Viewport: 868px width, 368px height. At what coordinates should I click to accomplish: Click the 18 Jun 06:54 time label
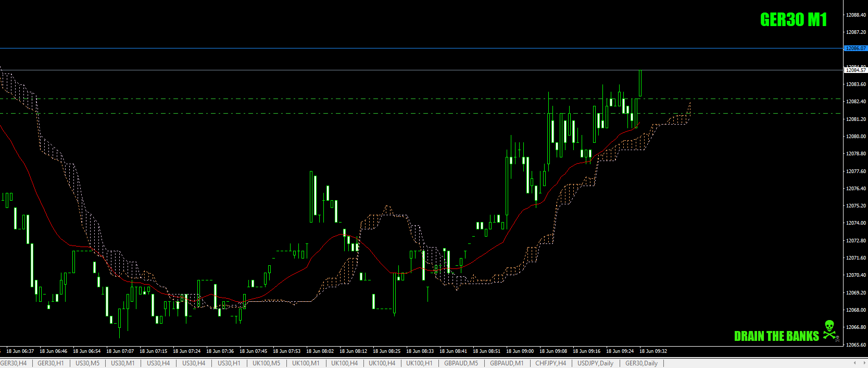click(86, 351)
